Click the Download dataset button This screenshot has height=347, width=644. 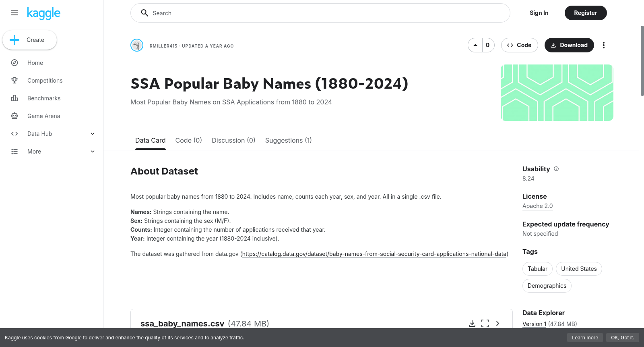point(569,45)
